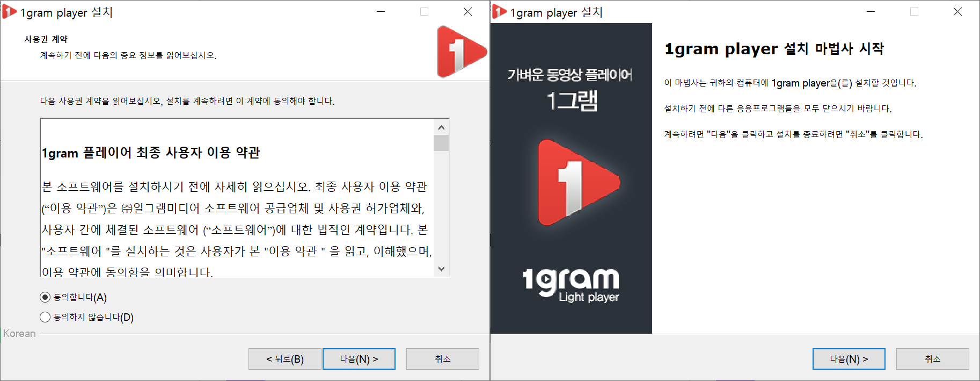Click the '사용권 계약' header text
980x381 pixels.
click(x=46, y=39)
